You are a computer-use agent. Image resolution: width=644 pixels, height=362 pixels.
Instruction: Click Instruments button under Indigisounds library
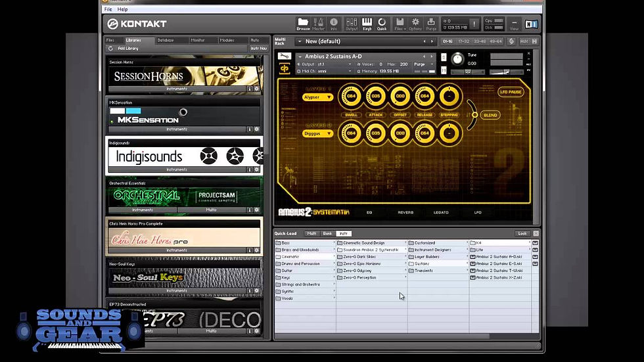(x=177, y=170)
